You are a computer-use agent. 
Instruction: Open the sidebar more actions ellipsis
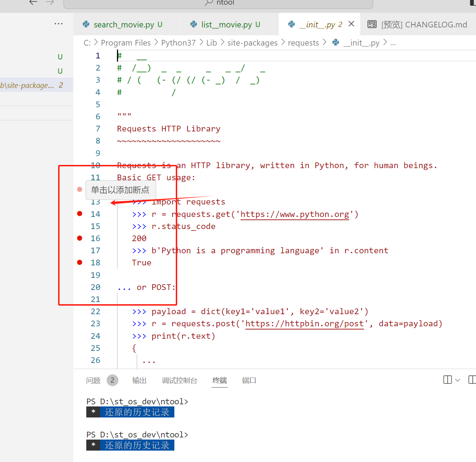(58, 24)
